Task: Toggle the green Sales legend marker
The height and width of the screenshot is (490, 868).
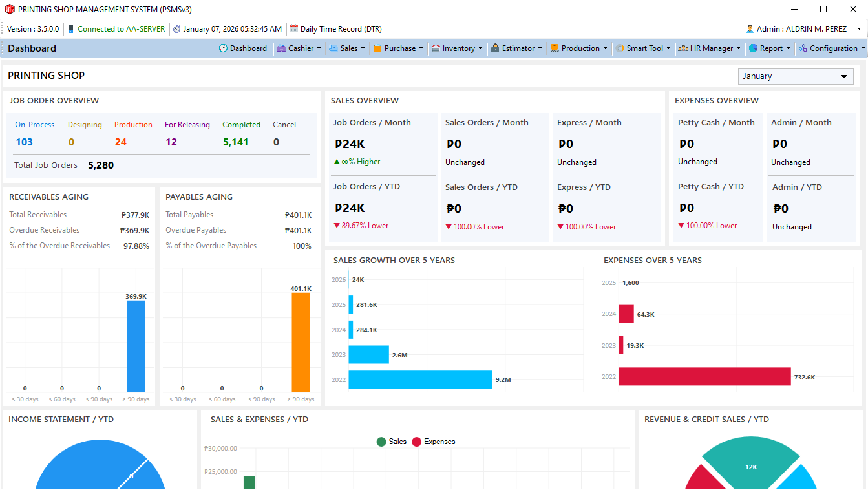Action: [381, 442]
